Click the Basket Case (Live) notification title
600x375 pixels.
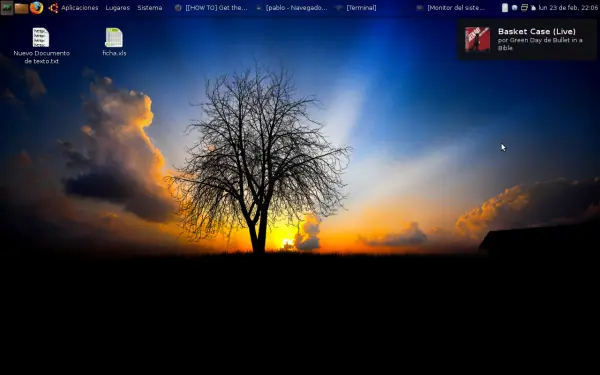[536, 31]
